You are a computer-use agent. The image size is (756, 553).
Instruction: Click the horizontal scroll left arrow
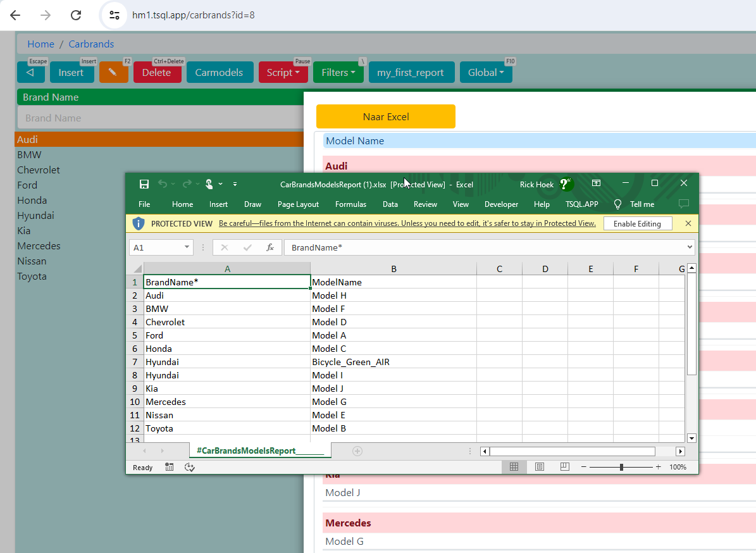point(485,451)
